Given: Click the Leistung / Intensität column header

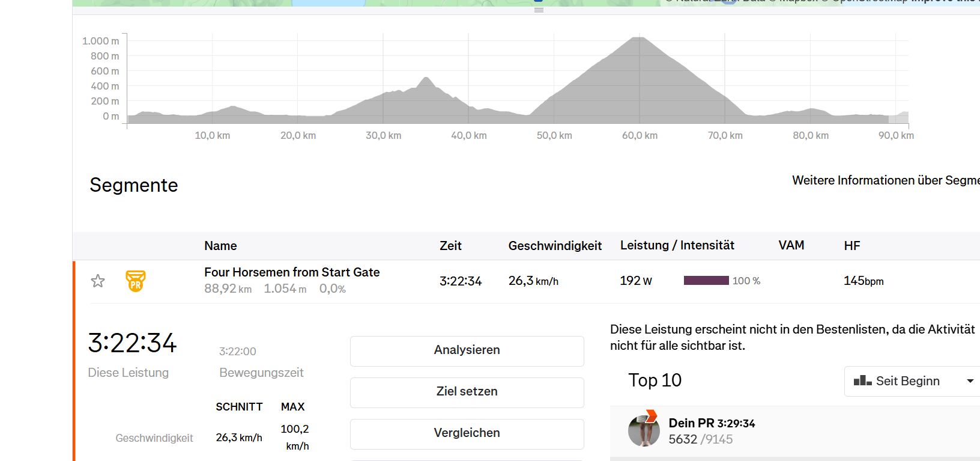Looking at the screenshot, I should 677,245.
